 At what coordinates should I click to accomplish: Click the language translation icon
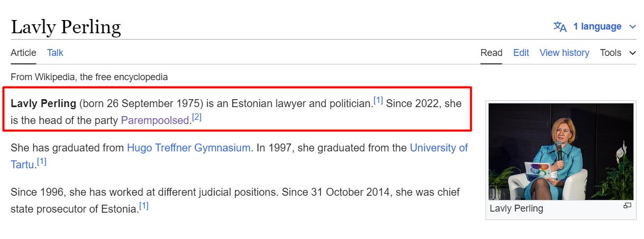[560, 26]
